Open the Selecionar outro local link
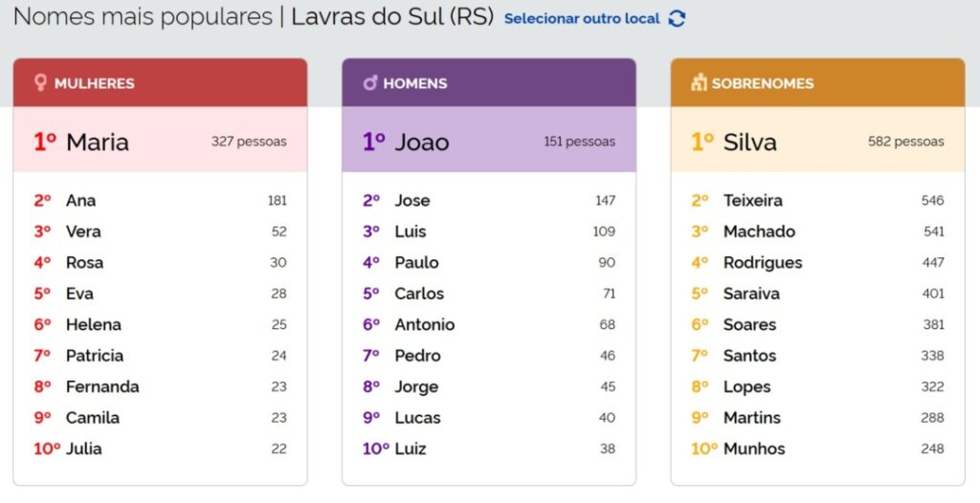This screenshot has width=980, height=503. [582, 19]
